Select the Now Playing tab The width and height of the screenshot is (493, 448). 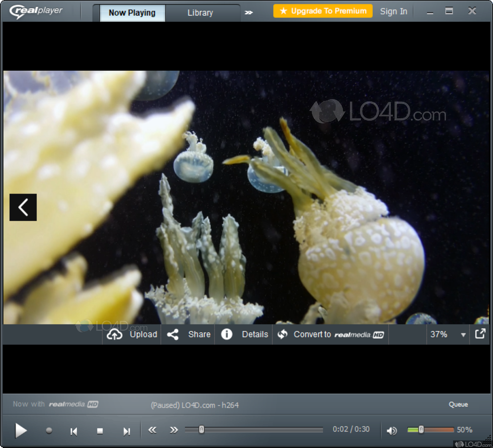[132, 13]
